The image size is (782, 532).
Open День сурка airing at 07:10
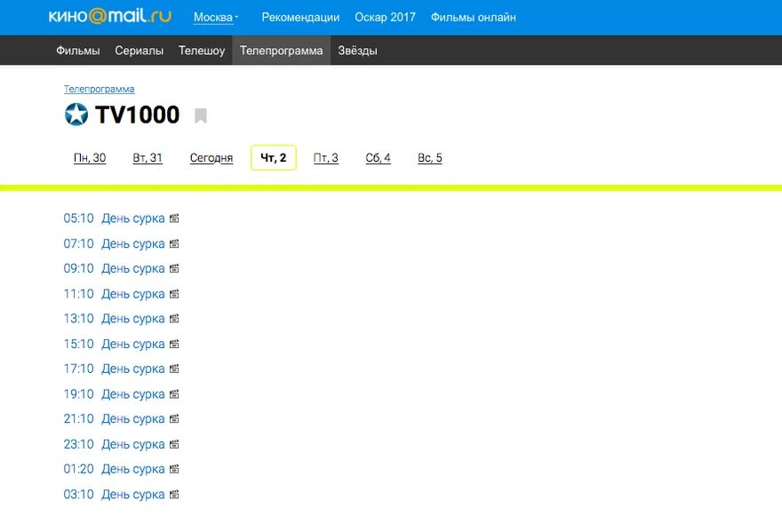click(x=132, y=244)
